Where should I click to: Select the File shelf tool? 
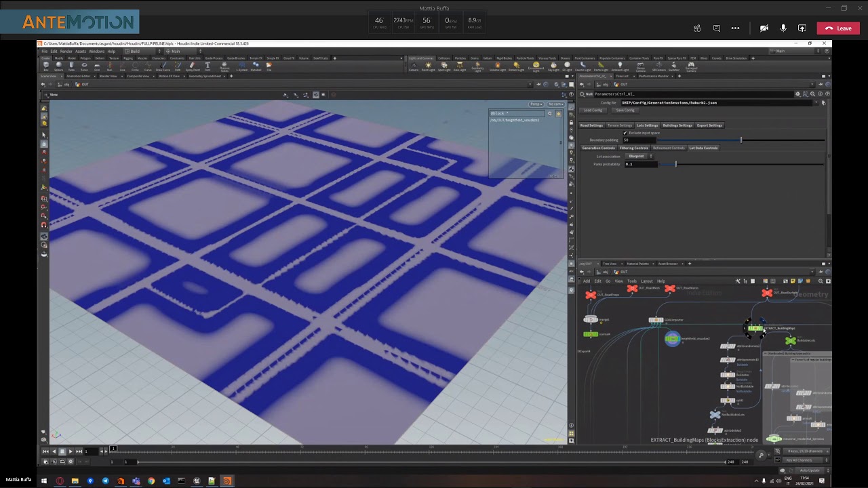click(269, 66)
